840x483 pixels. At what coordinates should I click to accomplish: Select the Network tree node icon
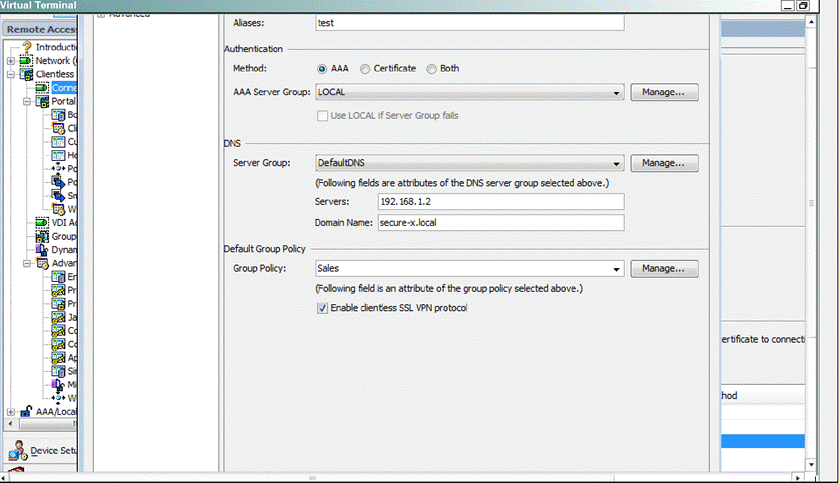pyautogui.click(x=27, y=61)
